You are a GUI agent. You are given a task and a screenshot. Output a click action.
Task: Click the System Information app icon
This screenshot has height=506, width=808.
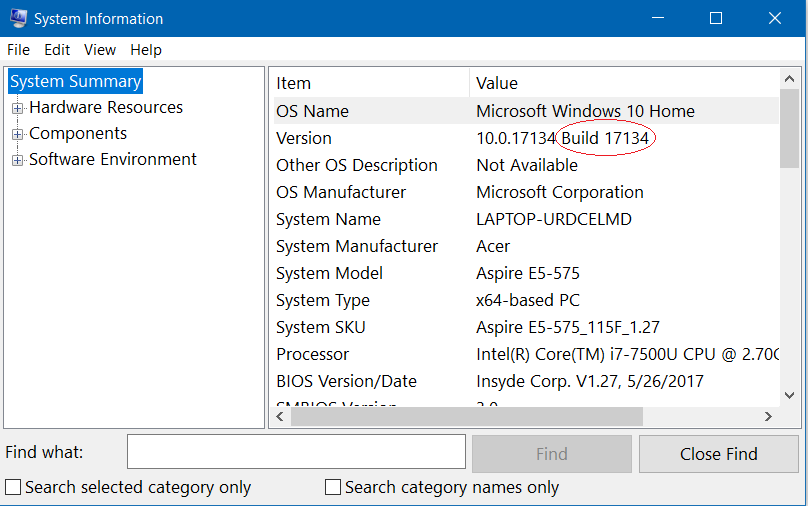17,18
